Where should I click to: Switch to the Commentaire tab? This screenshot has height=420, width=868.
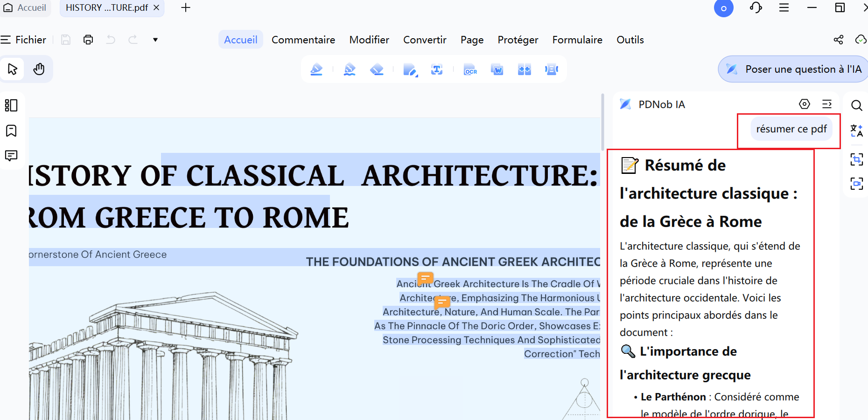coord(303,40)
